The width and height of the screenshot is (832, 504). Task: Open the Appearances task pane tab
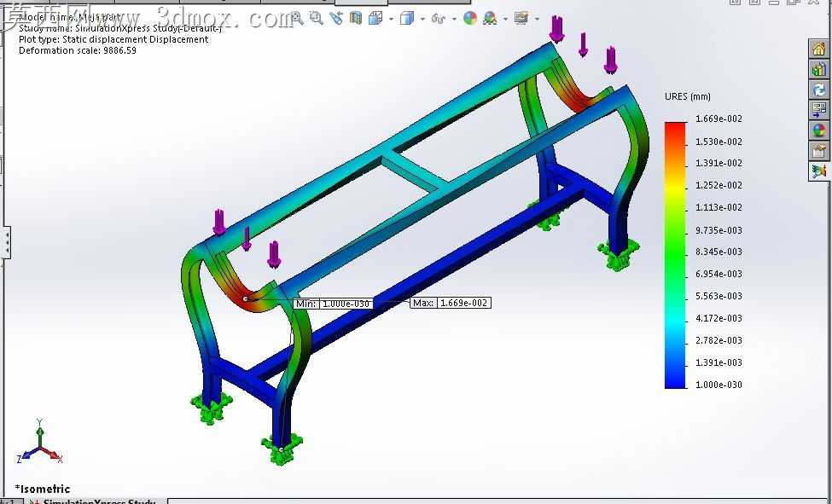pyautogui.click(x=818, y=130)
